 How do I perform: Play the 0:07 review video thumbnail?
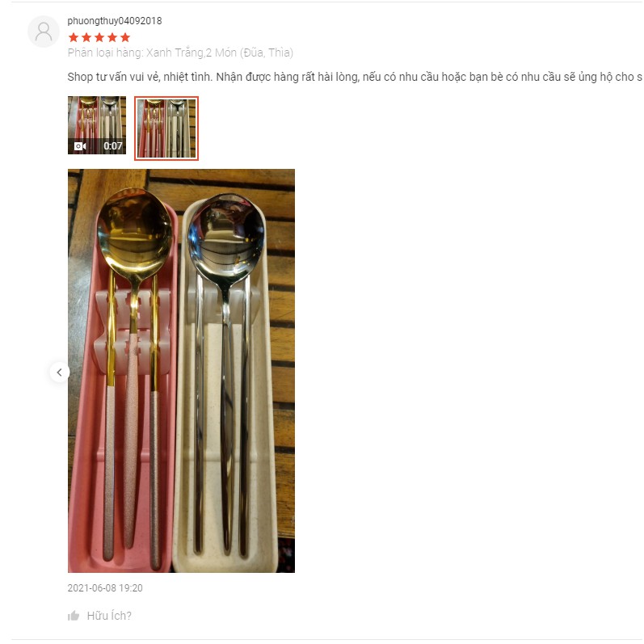(97, 125)
